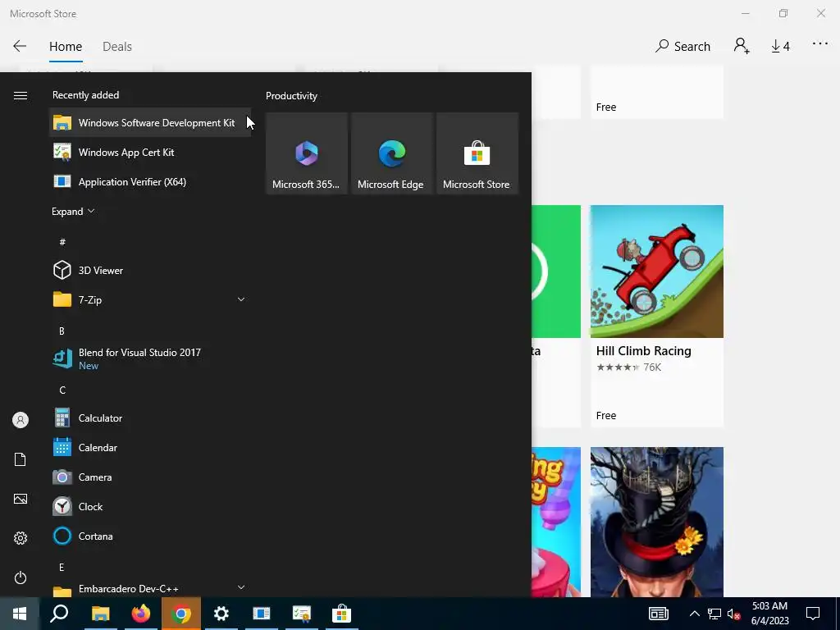
Task: Open Pictures from Start sidebar
Action: (21, 499)
